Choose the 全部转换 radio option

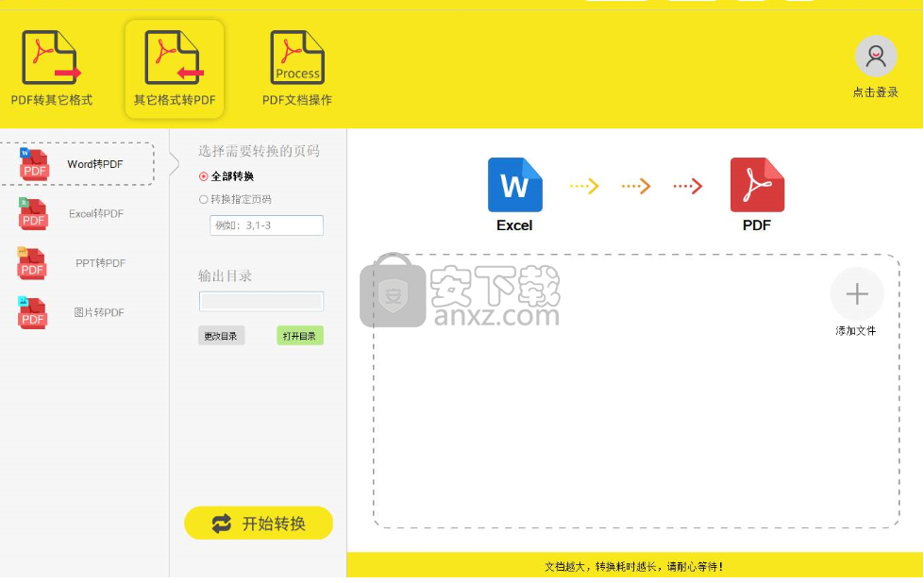tap(227, 176)
